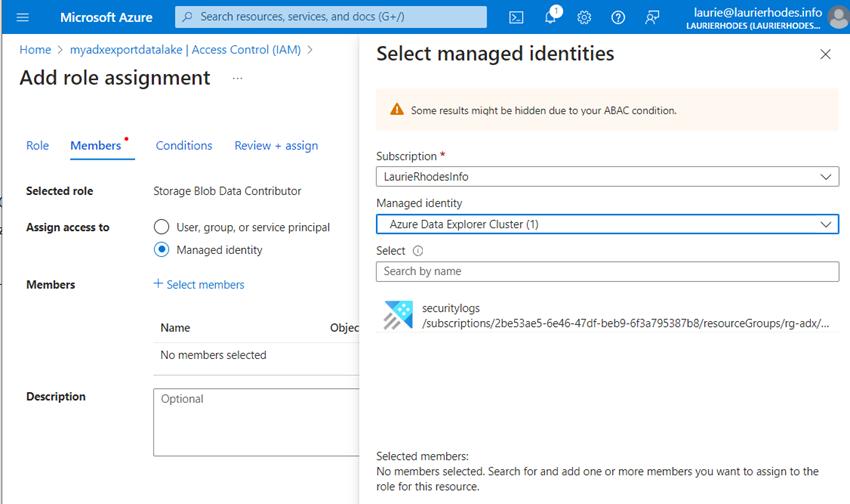
Task: Click the Selected members: text in panel
Action: [422, 456]
